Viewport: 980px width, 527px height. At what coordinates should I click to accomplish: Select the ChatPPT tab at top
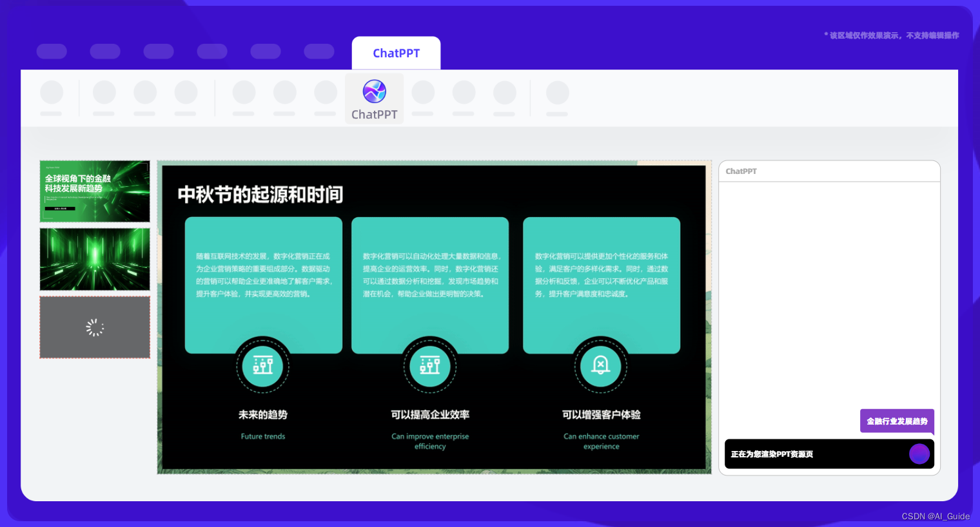[x=396, y=53]
